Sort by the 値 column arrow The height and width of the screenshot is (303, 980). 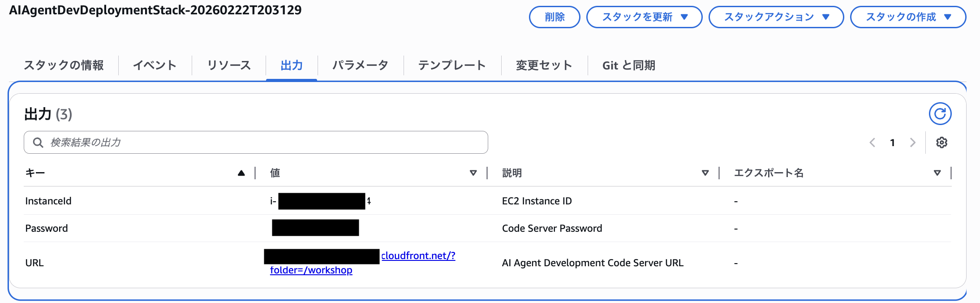[473, 173]
